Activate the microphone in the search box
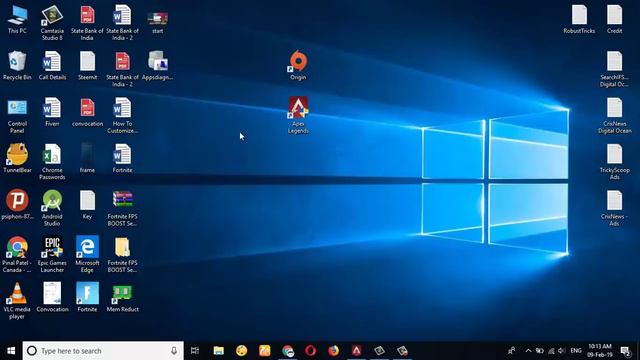This screenshot has width=640, height=360. [174, 351]
